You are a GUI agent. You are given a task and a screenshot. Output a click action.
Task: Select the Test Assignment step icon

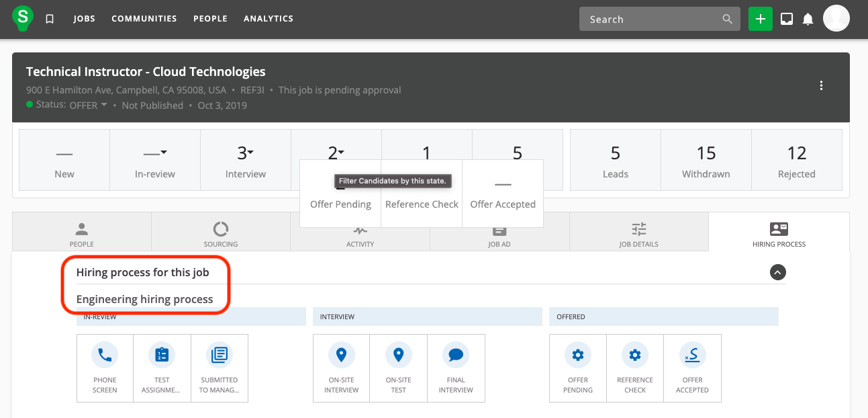pos(162,355)
